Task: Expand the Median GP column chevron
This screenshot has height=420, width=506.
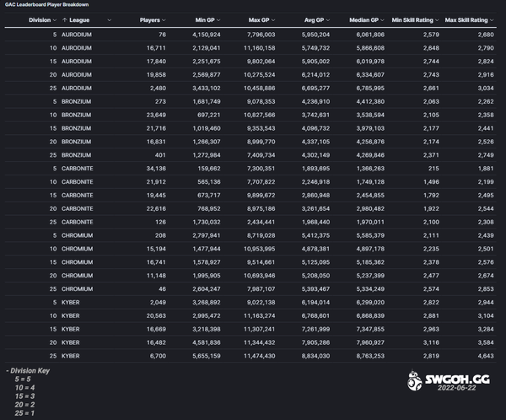Action: point(384,19)
